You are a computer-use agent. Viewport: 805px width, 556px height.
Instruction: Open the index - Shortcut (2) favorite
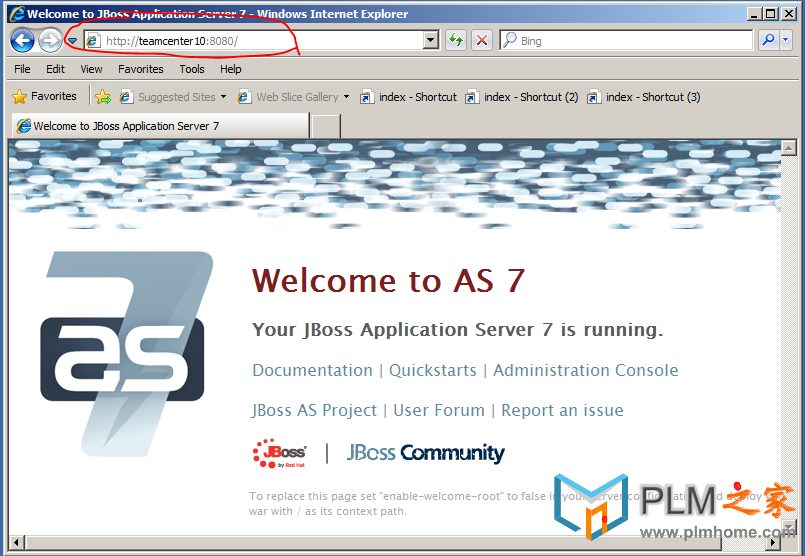pos(521,97)
